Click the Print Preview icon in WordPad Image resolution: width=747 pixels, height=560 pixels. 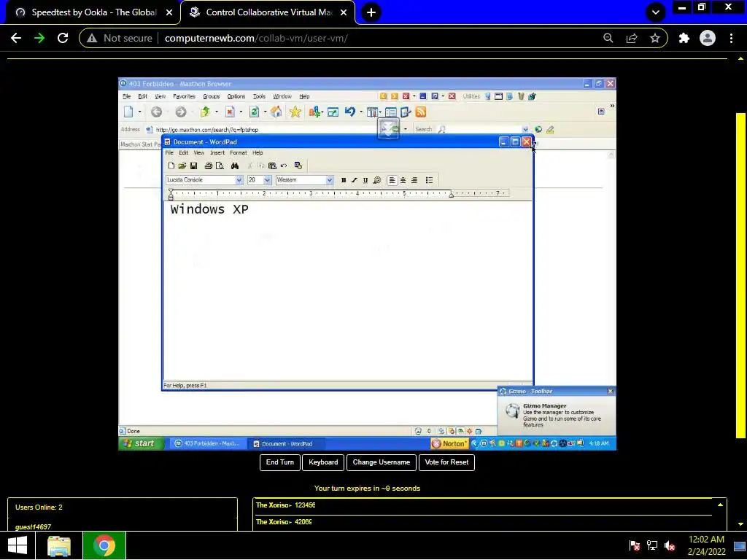point(220,166)
